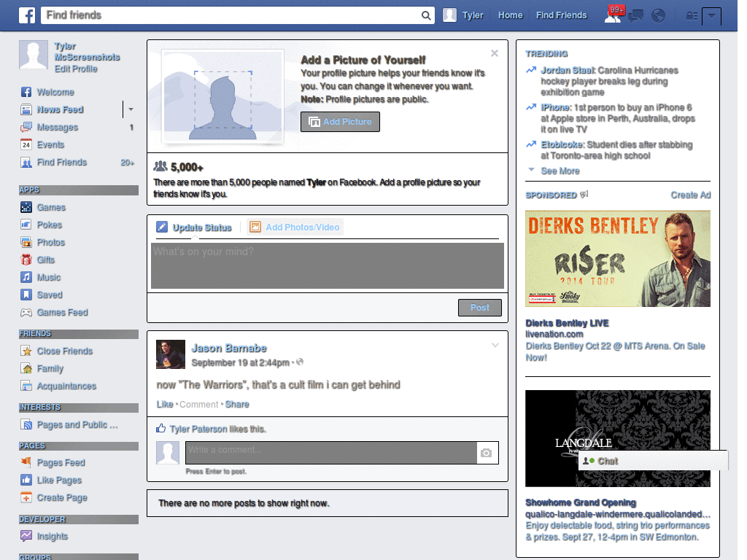The image size is (747, 560).
Task: Open the account menu dropdown arrow
Action: click(711, 16)
